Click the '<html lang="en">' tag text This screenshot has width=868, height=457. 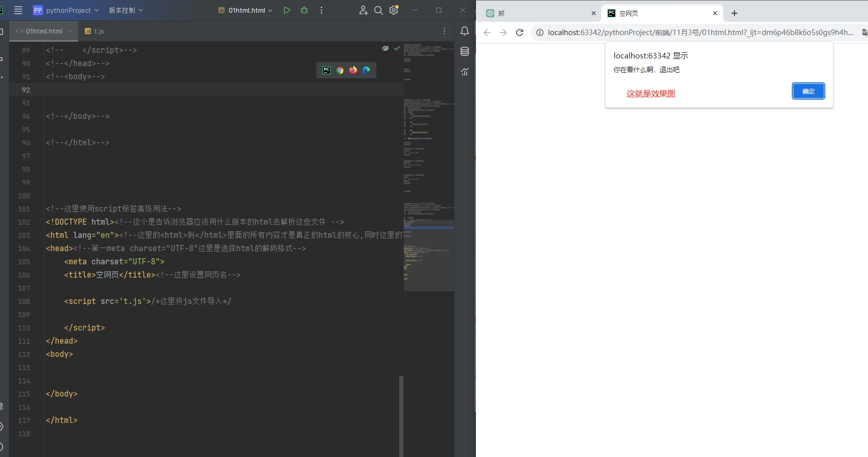click(82, 235)
